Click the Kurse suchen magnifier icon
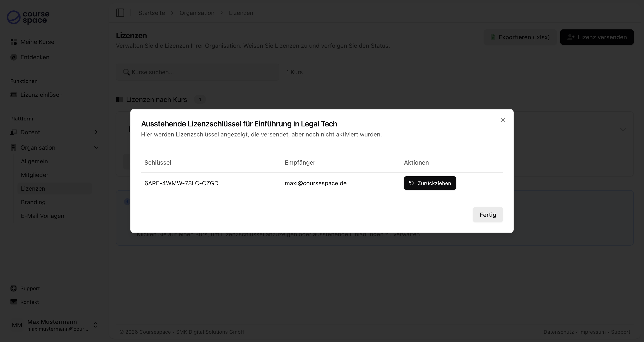644x342 pixels. 126,72
